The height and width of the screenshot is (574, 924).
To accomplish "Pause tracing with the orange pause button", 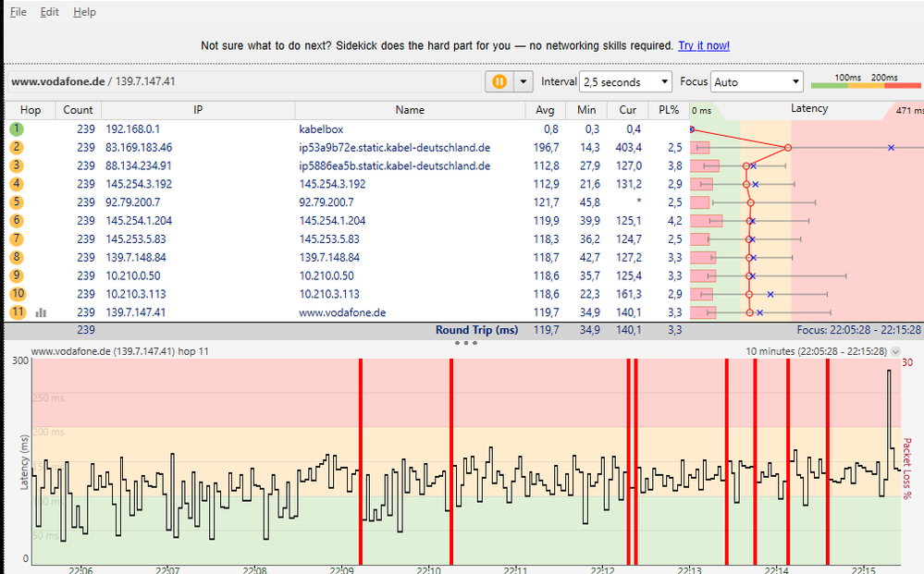I will click(499, 82).
